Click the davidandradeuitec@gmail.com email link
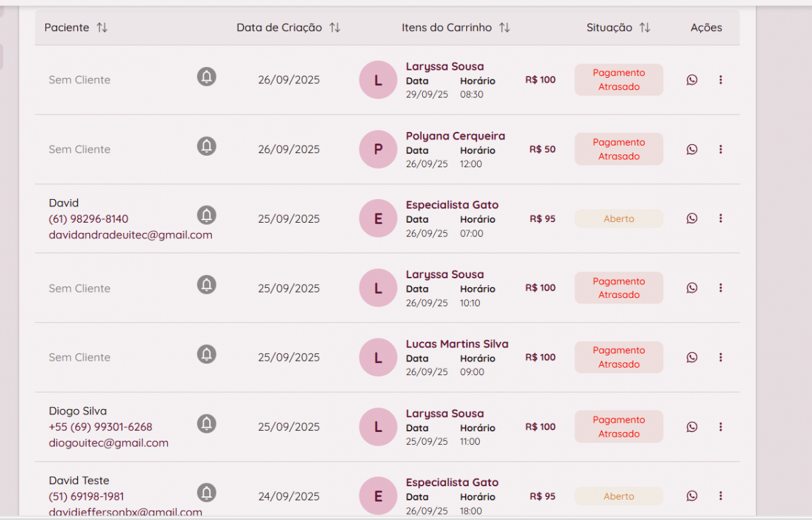812x520 pixels. coord(131,235)
